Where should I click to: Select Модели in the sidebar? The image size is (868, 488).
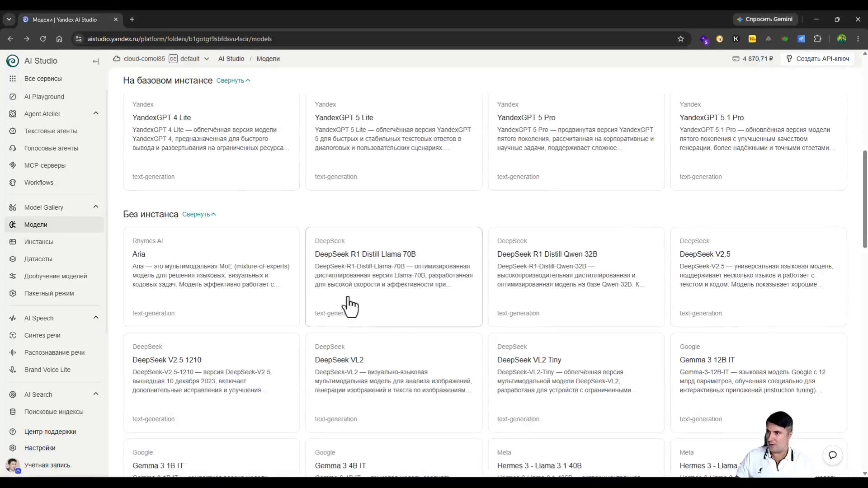click(54, 225)
